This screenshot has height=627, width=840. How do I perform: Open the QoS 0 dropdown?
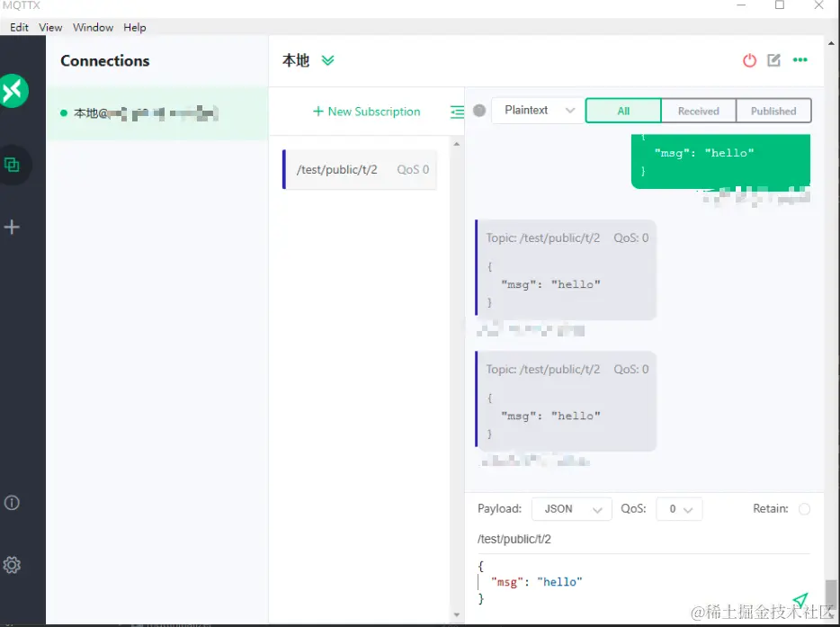(679, 509)
